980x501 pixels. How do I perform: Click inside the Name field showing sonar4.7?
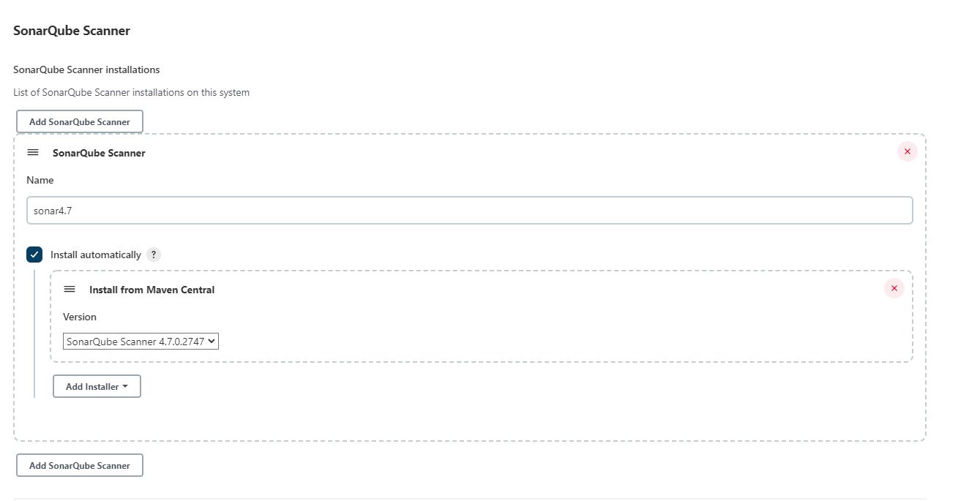click(468, 210)
